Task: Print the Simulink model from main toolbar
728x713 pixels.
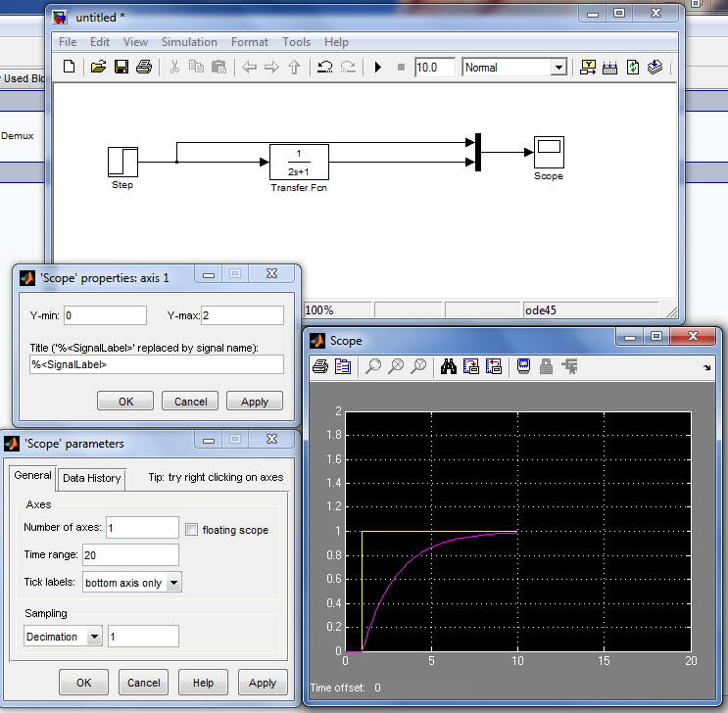Action: point(144,68)
